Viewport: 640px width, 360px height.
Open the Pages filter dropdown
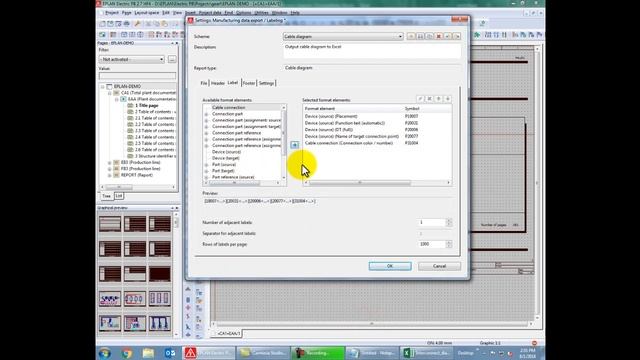(x=162, y=60)
